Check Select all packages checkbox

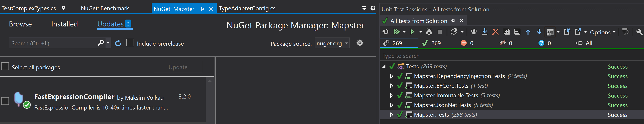[5, 67]
